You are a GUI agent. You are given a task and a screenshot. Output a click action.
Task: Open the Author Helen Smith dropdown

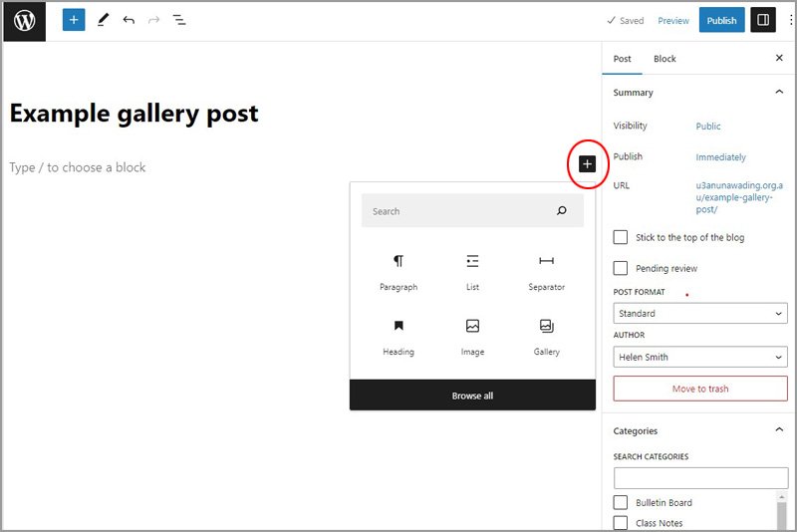(700, 357)
